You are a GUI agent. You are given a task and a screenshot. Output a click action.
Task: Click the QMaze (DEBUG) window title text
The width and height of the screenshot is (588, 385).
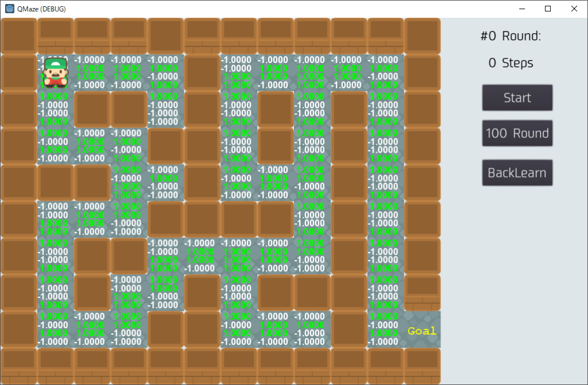(x=41, y=9)
